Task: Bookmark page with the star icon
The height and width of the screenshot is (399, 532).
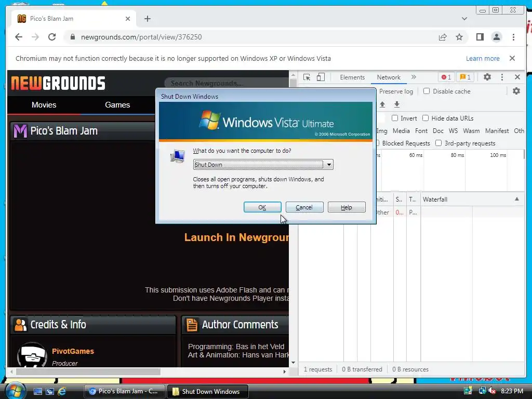Action: point(459,37)
